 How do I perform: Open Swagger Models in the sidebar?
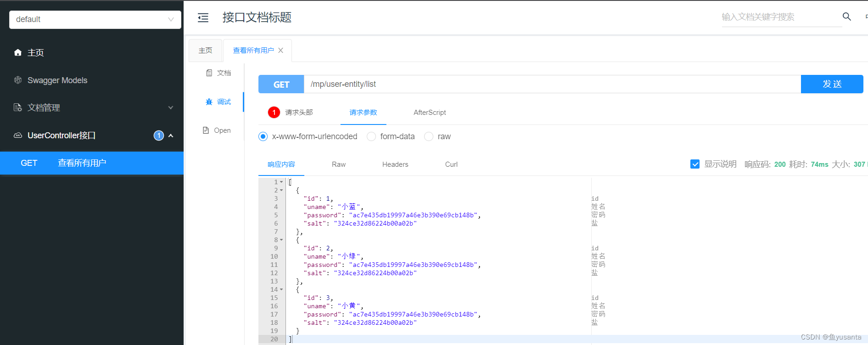tap(92, 80)
